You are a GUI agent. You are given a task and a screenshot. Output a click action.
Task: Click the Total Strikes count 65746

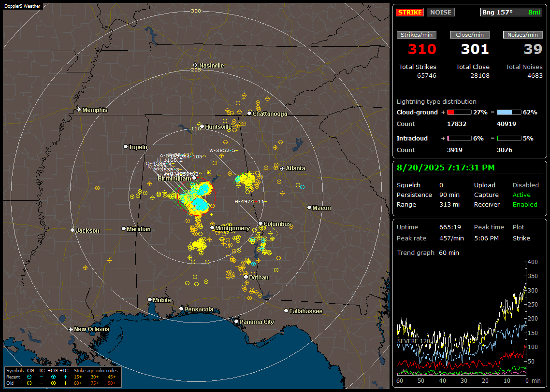tap(427, 76)
